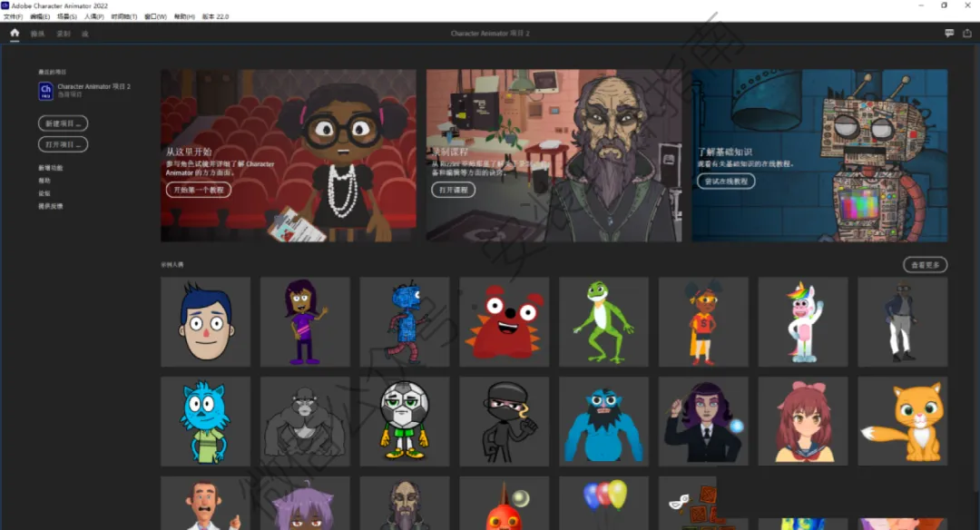Click the wizard course banner

tap(554, 155)
